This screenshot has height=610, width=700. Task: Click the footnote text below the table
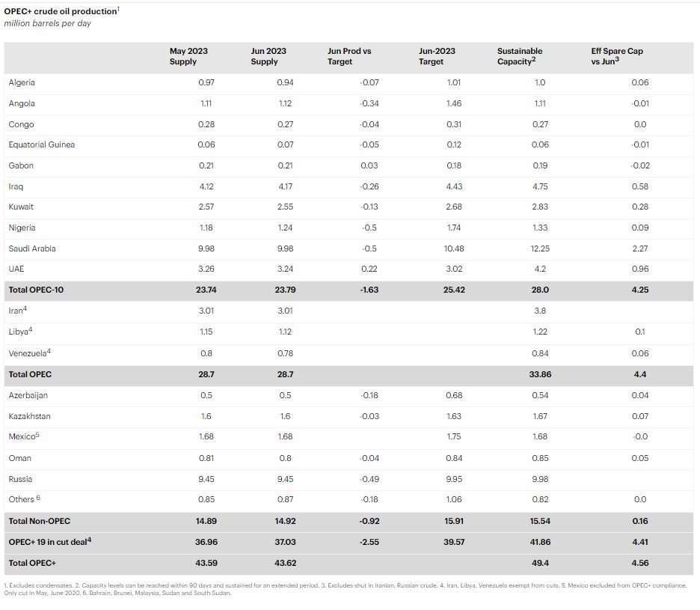[x=344, y=589]
